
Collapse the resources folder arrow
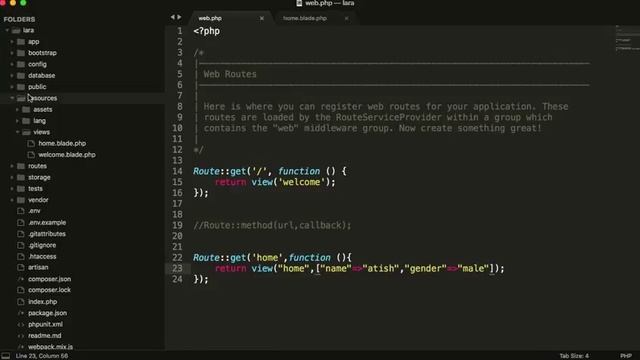click(x=12, y=98)
